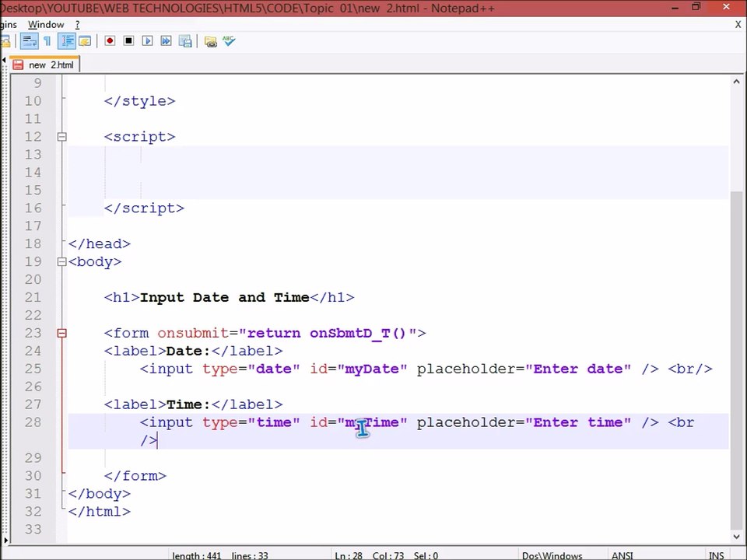Click the partially visible lock-folder toolbar icon

pos(5,41)
